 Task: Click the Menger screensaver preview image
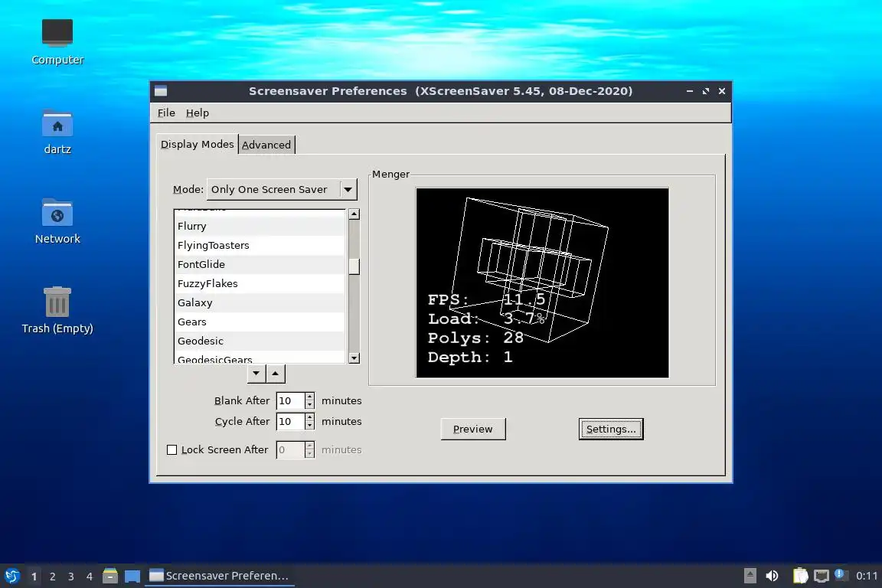pyautogui.click(x=542, y=283)
